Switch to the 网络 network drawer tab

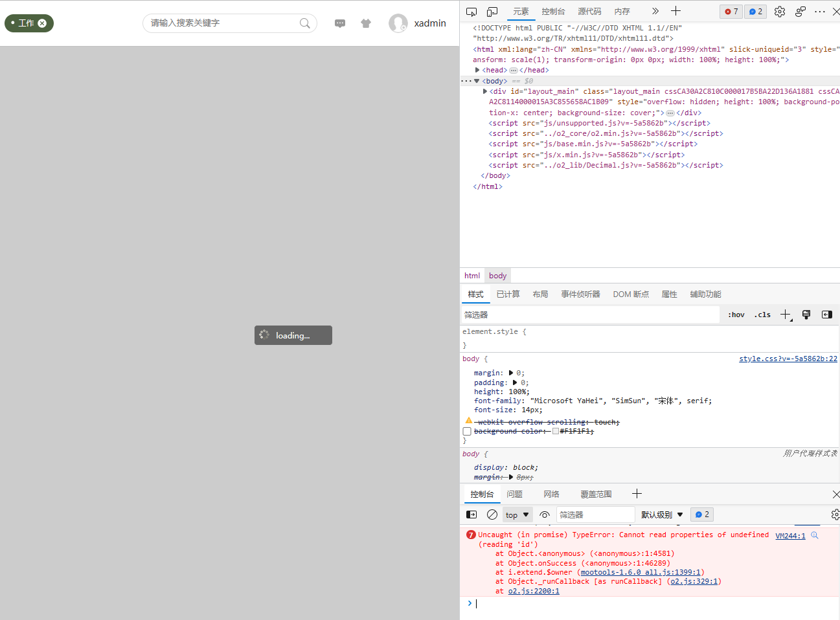(551, 494)
